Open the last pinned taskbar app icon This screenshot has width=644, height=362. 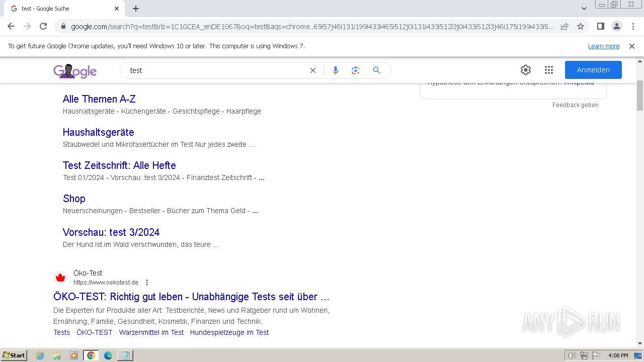(x=125, y=355)
